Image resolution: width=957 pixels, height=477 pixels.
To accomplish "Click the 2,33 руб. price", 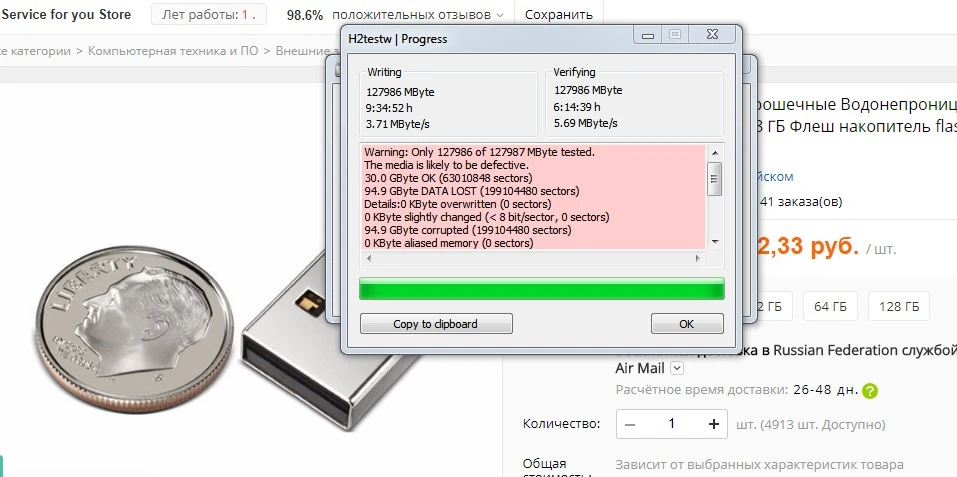I will [808, 247].
